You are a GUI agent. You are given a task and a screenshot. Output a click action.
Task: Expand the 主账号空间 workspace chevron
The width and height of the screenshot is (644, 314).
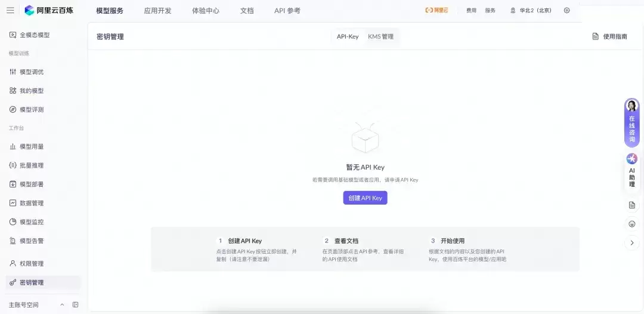tap(62, 304)
